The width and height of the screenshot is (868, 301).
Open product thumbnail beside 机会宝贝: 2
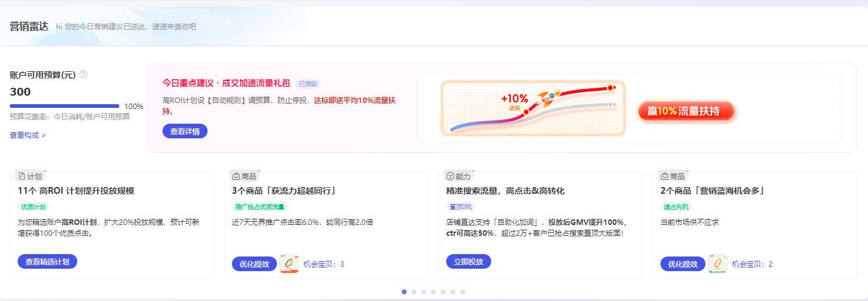coord(718,264)
